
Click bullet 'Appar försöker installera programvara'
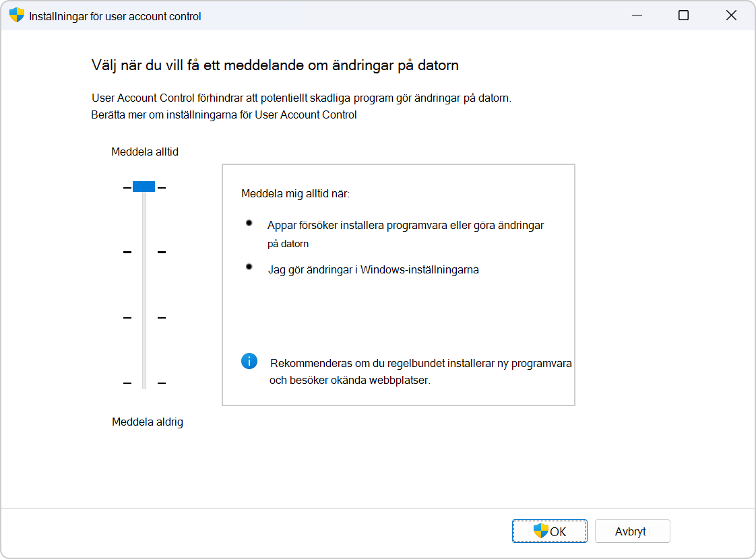tap(406, 234)
